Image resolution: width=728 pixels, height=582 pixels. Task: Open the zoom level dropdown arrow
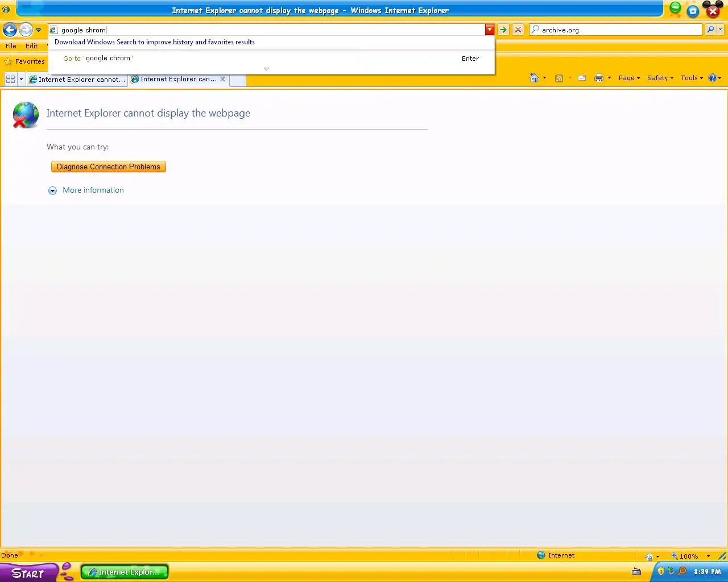[708, 556]
